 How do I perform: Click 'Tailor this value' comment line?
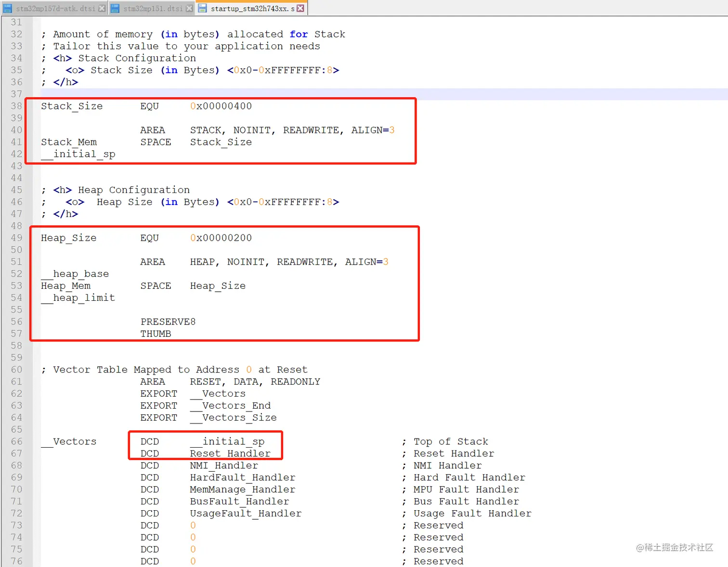pyautogui.click(x=181, y=46)
